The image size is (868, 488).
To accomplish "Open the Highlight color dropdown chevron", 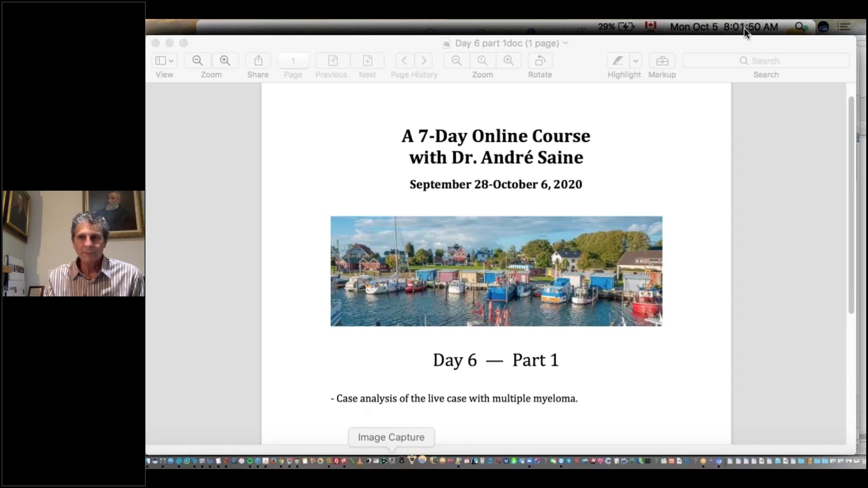I will click(x=637, y=60).
